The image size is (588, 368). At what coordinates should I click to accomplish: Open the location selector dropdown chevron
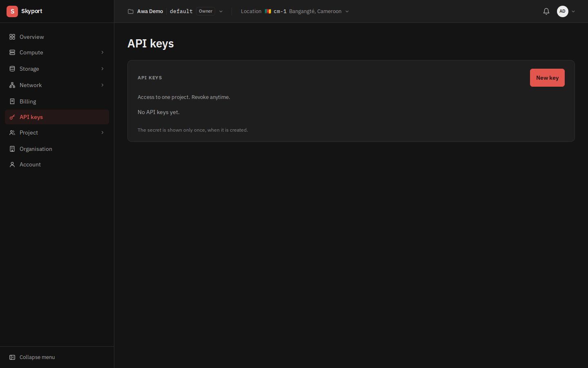coord(347,11)
